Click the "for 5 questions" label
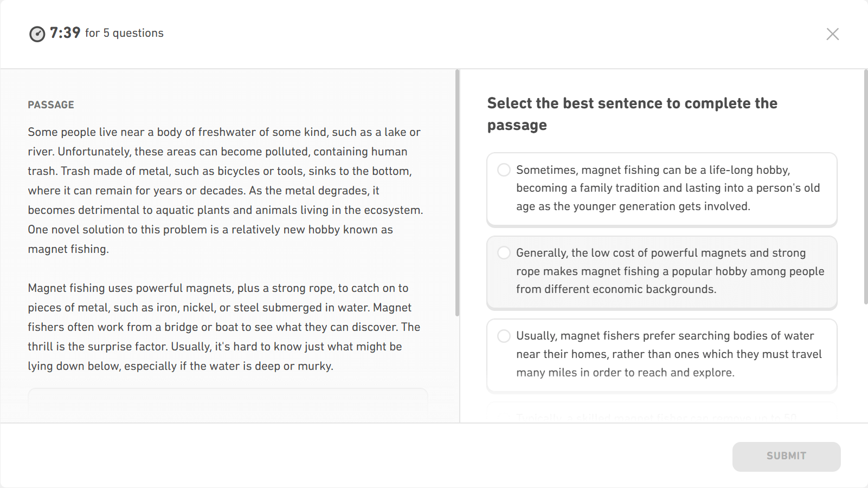 tap(124, 33)
